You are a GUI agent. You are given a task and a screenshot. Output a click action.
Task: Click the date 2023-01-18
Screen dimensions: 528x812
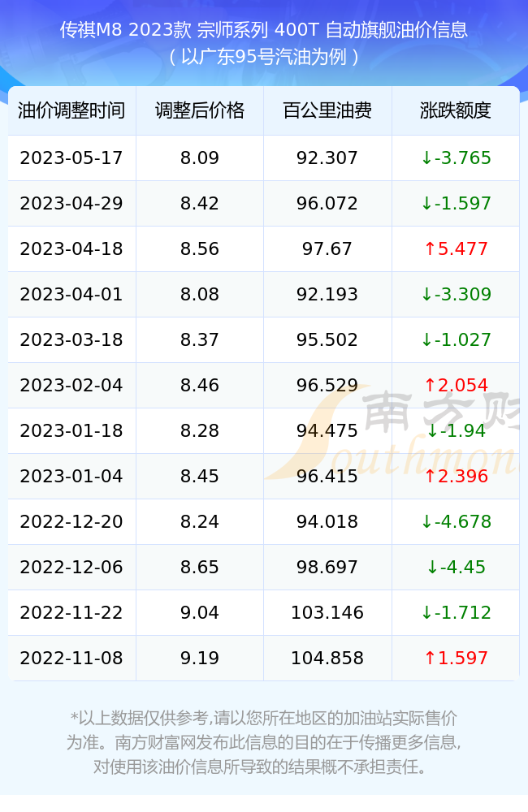coord(71,430)
